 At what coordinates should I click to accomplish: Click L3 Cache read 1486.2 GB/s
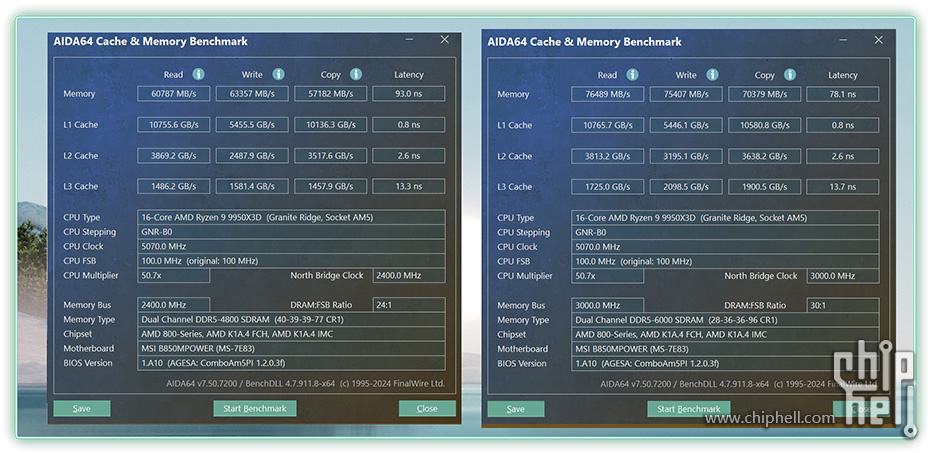(x=173, y=186)
